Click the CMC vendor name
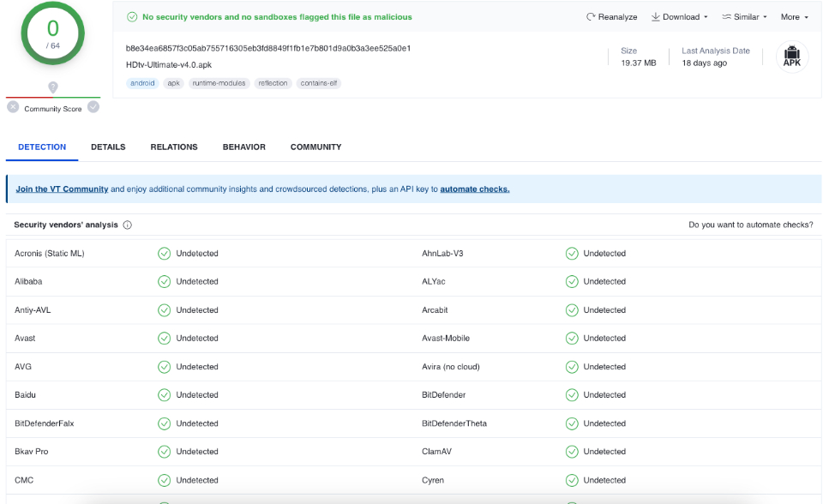 (24, 480)
